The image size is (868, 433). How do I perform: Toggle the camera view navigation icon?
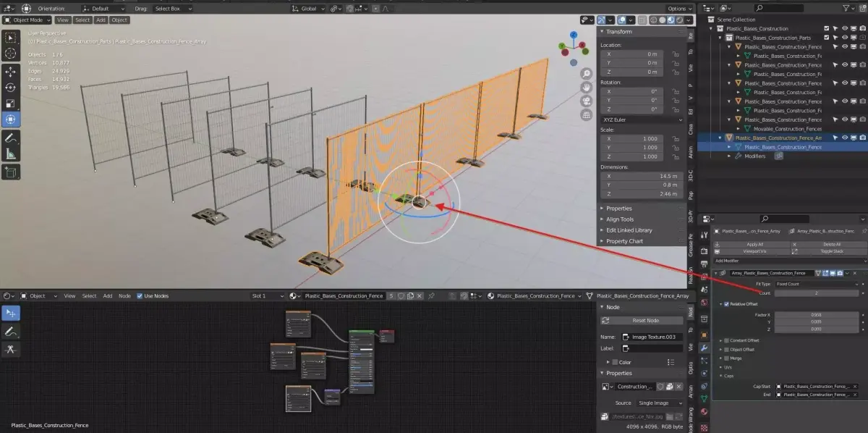point(587,101)
